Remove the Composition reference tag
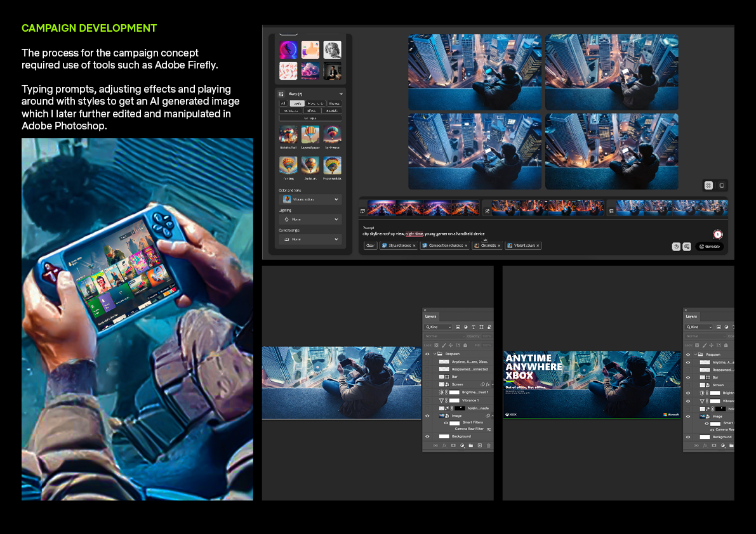 (467, 245)
